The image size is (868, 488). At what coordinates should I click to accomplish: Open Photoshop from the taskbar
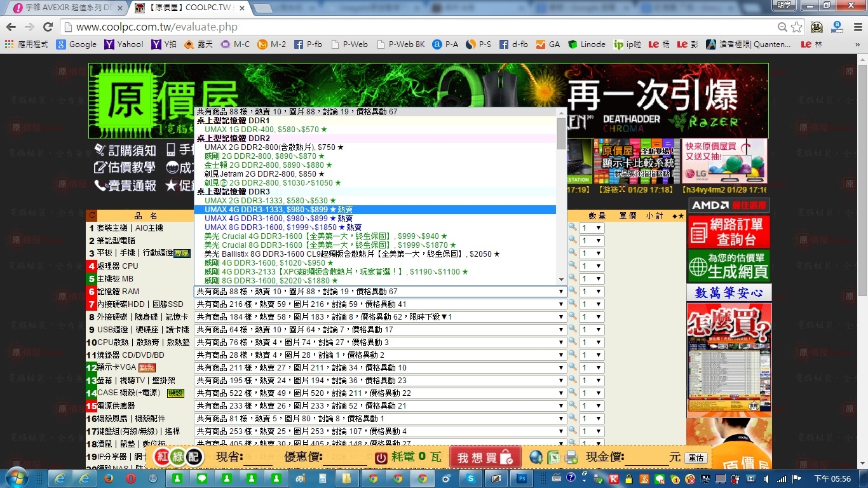point(522,478)
